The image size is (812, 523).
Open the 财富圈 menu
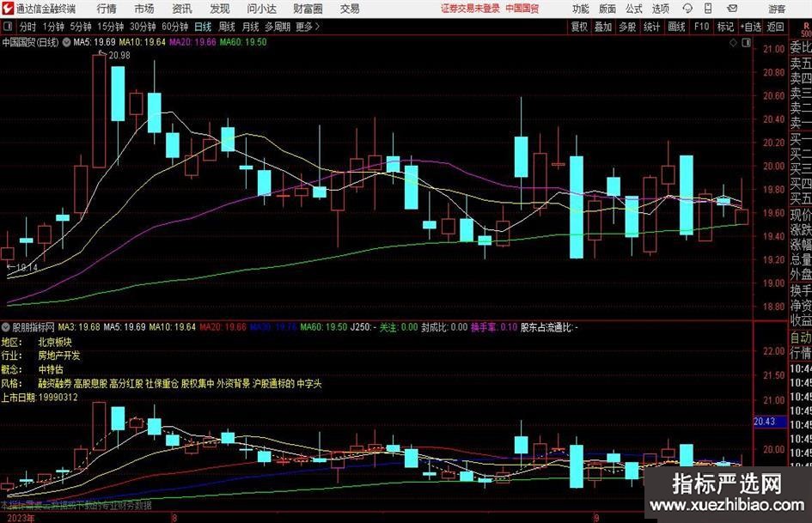[308, 9]
